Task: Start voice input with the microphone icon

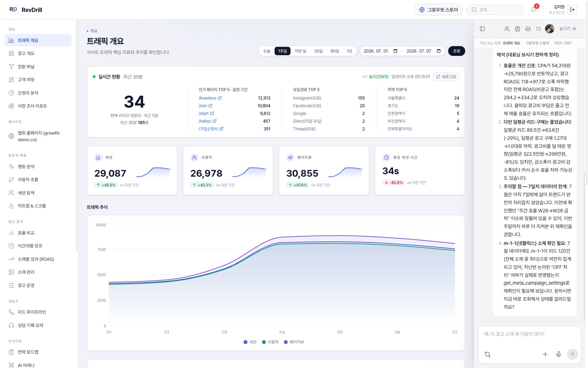Action: coord(559,354)
